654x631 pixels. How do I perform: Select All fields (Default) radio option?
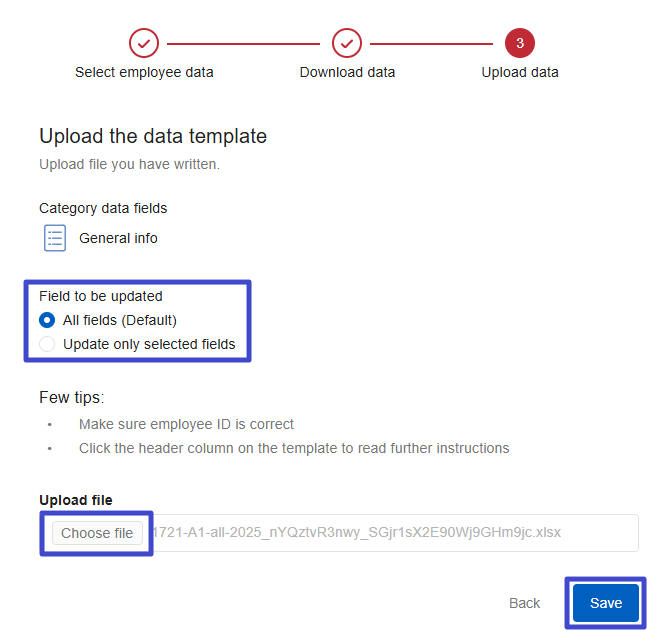47,320
